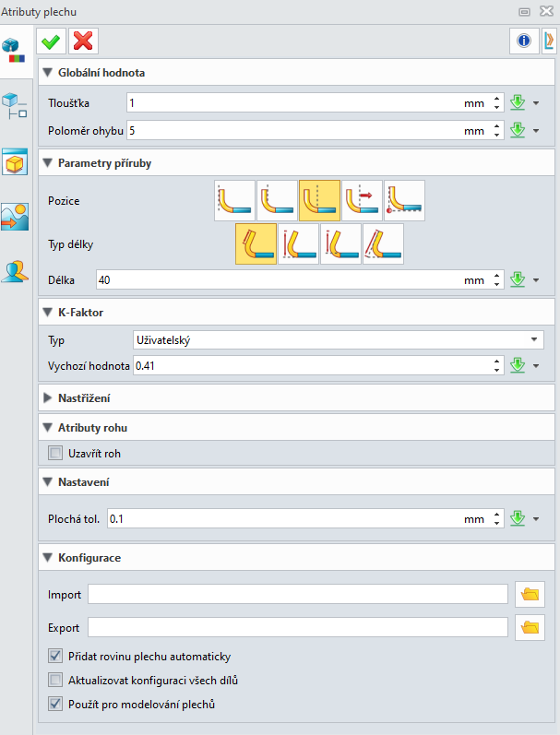560x735 pixels.
Task: Select Pozice icon with red point
Action: click(404, 201)
